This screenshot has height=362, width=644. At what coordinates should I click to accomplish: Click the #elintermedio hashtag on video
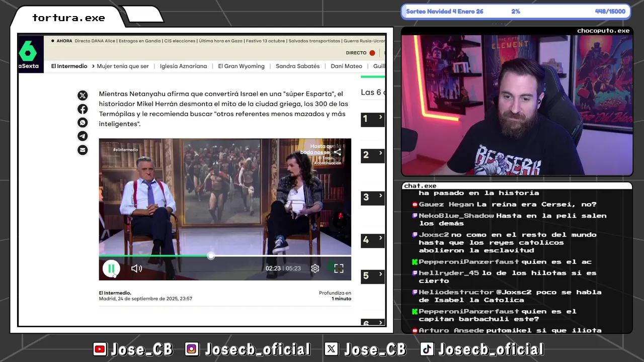point(125,150)
